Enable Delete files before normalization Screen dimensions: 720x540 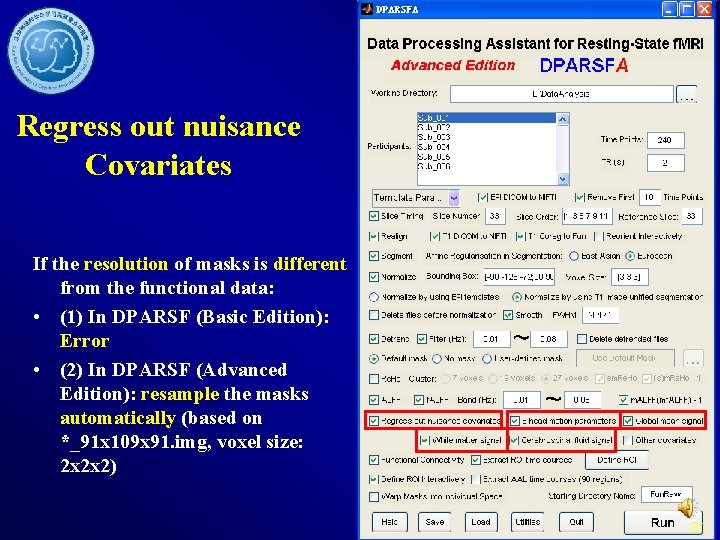[x=374, y=315]
